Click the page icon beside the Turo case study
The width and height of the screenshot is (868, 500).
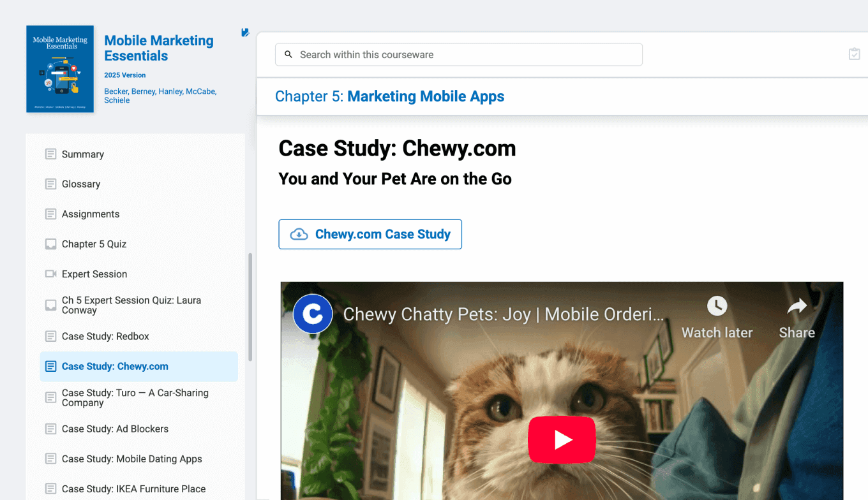tap(51, 398)
